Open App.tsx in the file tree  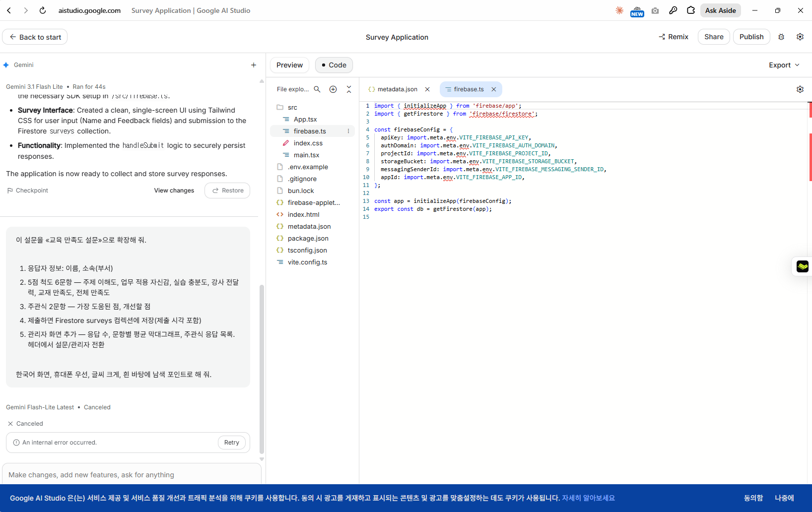pos(313,119)
